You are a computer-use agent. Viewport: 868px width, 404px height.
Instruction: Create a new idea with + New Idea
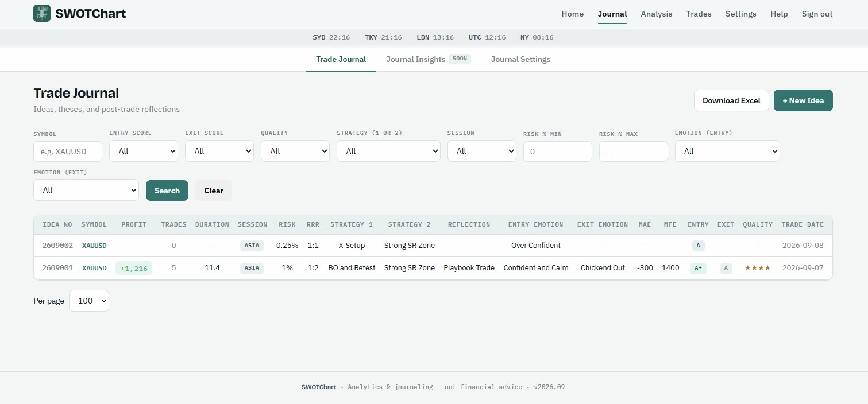pos(803,100)
